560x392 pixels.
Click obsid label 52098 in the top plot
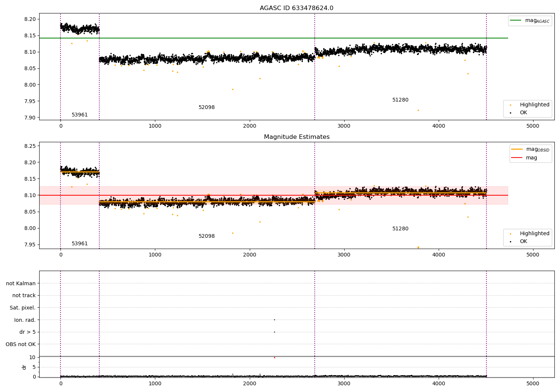(x=206, y=108)
